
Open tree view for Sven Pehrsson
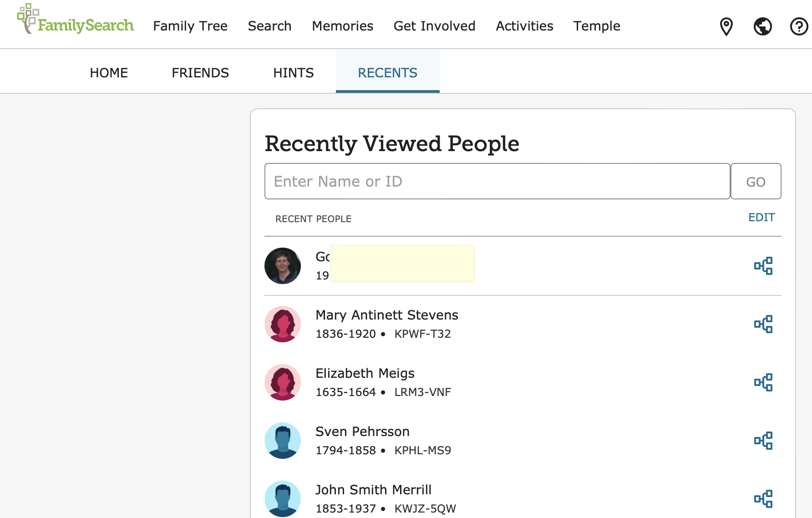[763, 441]
